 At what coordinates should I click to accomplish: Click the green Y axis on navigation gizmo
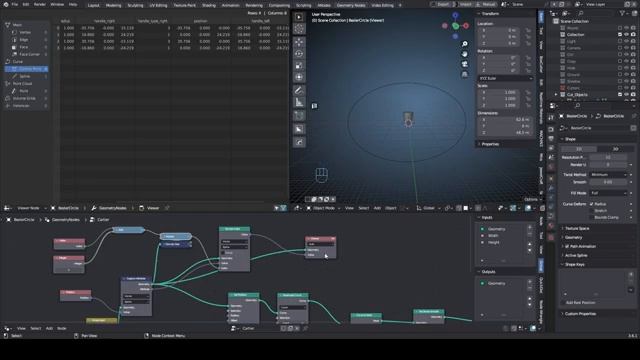click(x=456, y=26)
